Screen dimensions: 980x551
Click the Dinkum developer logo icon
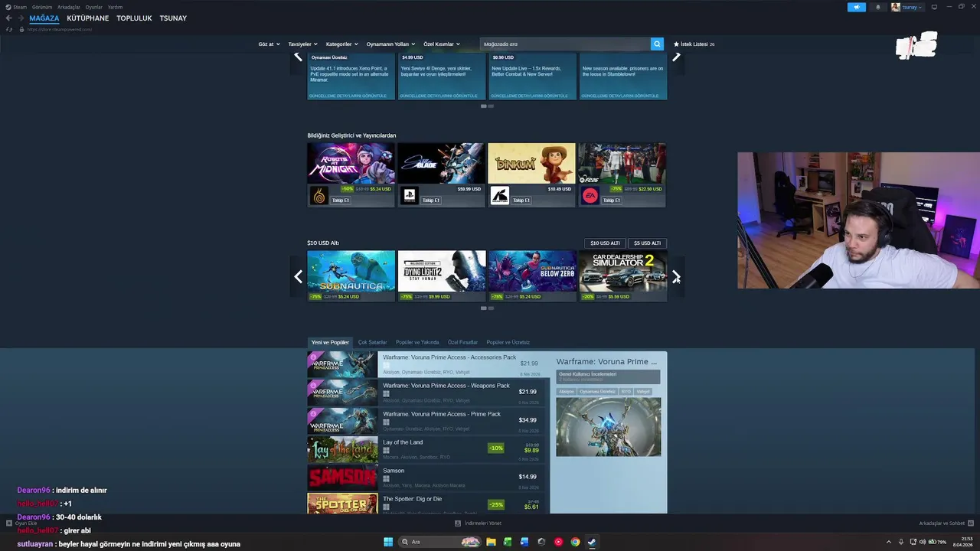(x=499, y=196)
